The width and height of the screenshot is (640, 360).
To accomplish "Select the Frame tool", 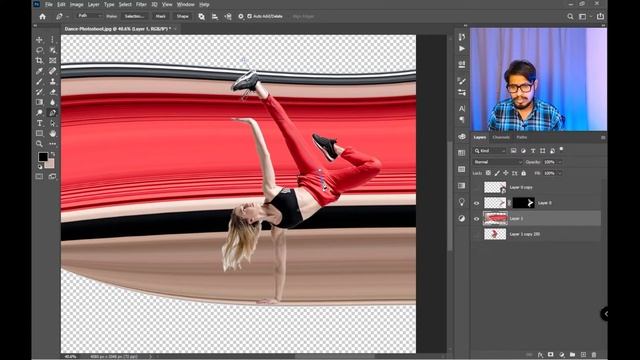I will (x=53, y=60).
